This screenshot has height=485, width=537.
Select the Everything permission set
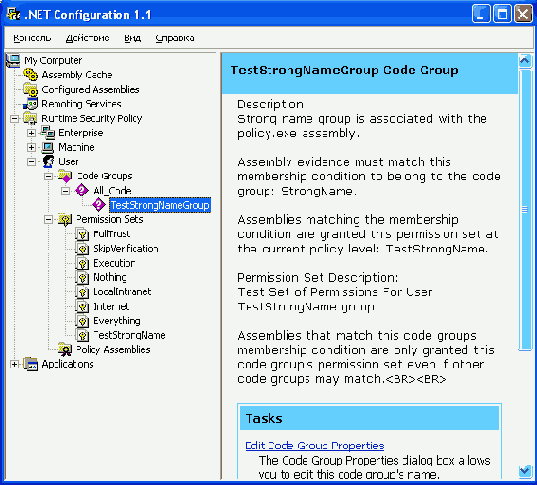(117, 321)
